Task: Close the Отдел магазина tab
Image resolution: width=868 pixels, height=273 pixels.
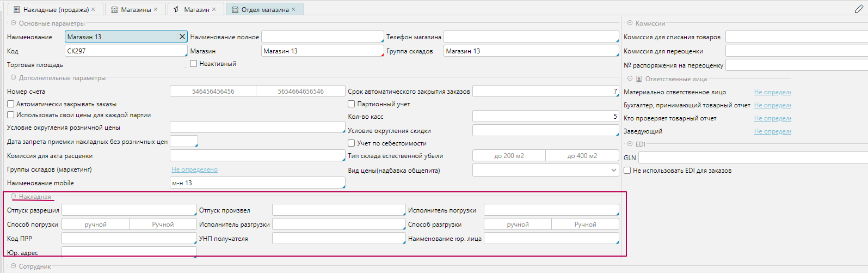Action: click(x=293, y=9)
